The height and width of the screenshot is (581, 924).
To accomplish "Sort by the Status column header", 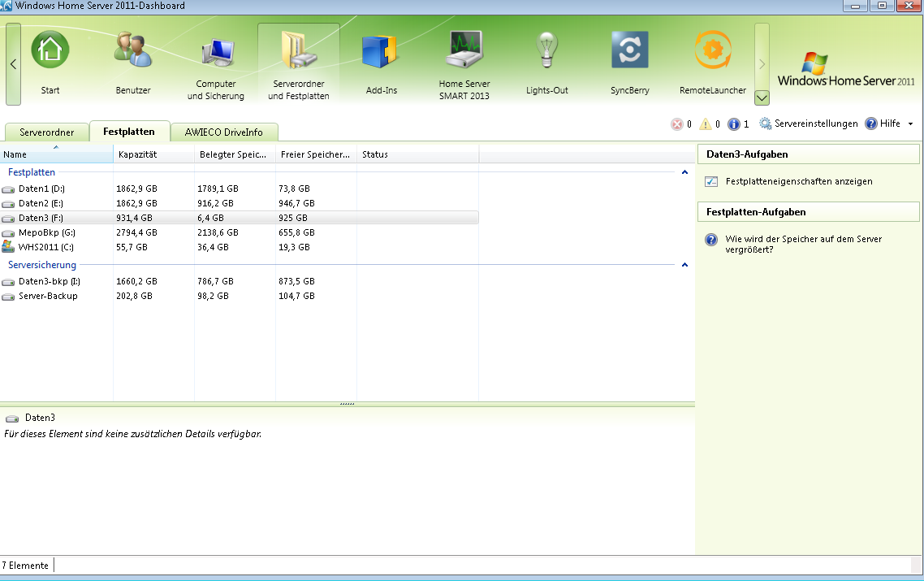I will point(418,154).
